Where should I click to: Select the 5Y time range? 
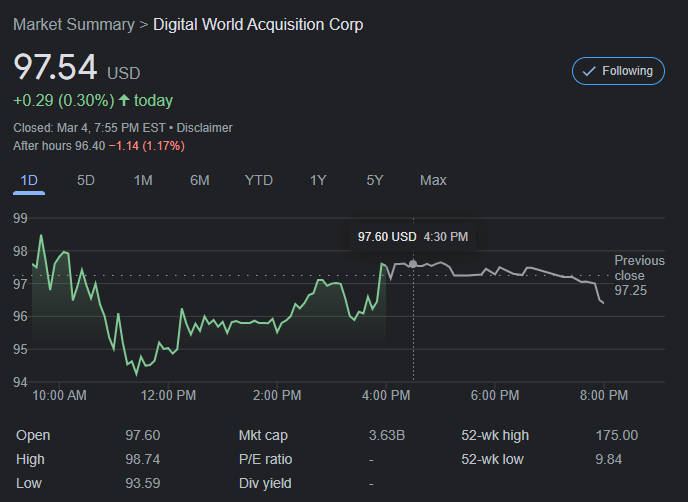375,180
